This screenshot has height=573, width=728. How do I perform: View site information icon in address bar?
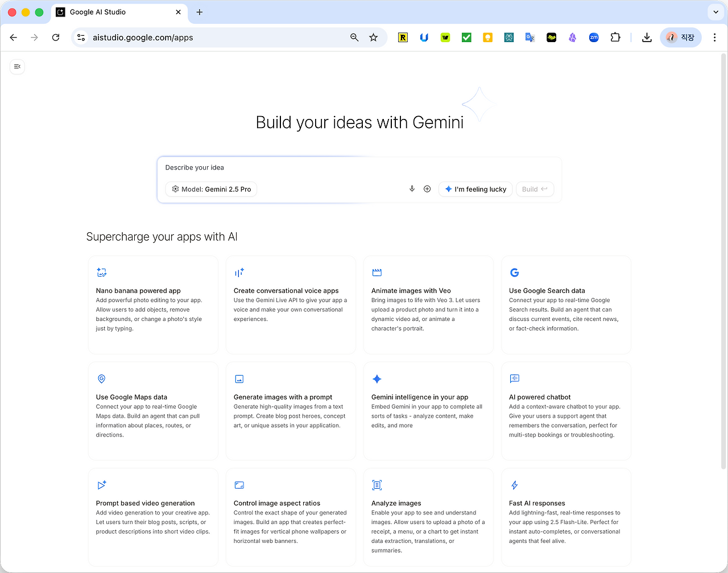click(x=81, y=38)
